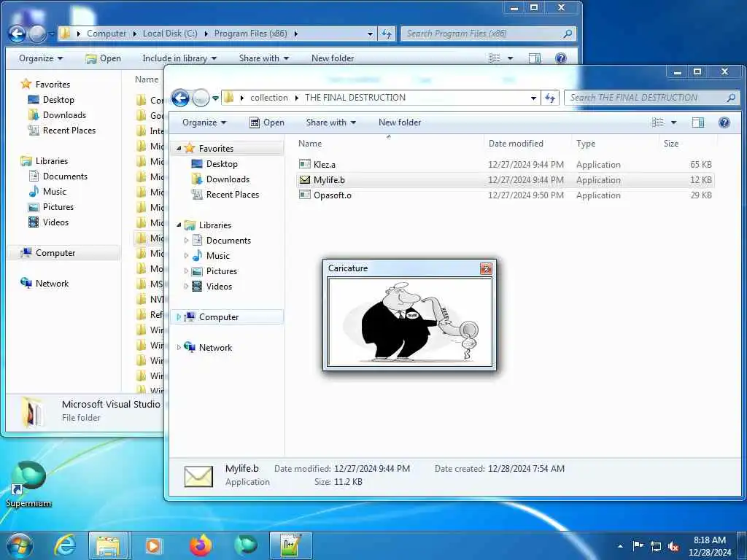The image size is (747, 560).
Task: Click New folder in front window toolbar
Action: (x=400, y=122)
